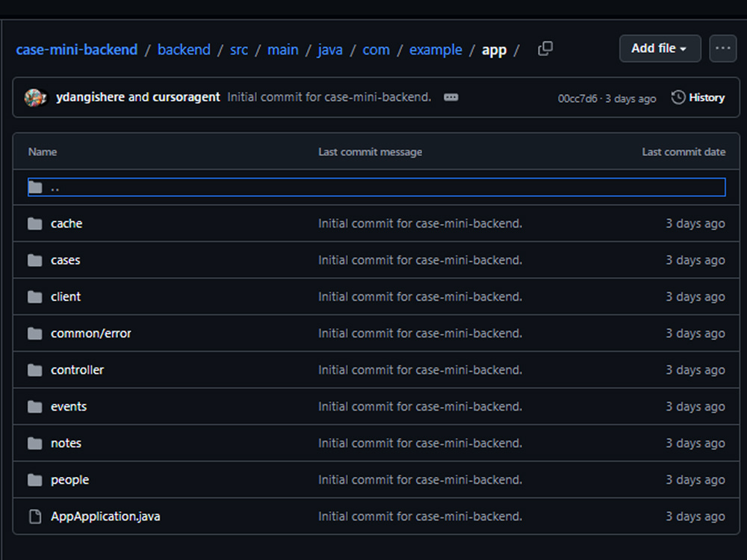Navigate to example breadcrumb
The height and width of the screenshot is (560, 747).
coord(436,49)
